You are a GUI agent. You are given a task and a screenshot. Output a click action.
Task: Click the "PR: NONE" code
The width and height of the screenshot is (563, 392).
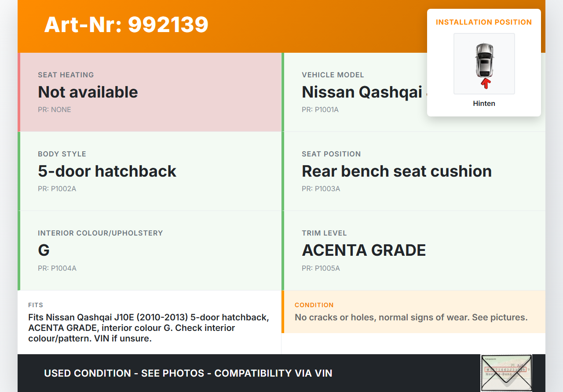click(x=55, y=109)
